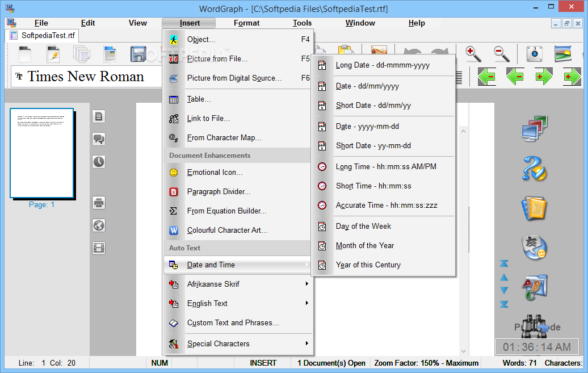Insert Long Time - hh:mm:ss AM/PM

click(383, 166)
